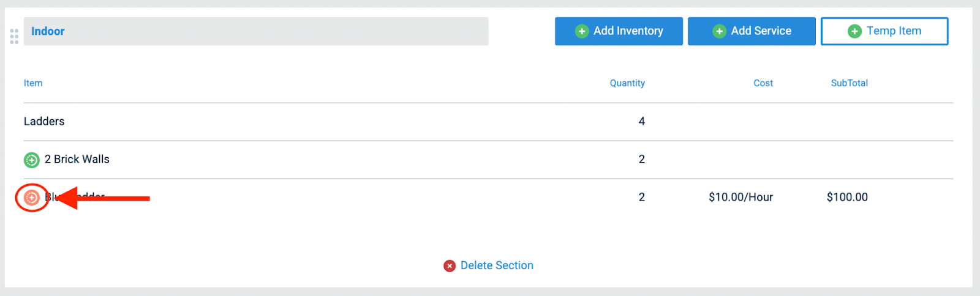Click the quantity 2 for 2 Brick Walls
Viewport: 980px width, 296px height.
click(641, 159)
